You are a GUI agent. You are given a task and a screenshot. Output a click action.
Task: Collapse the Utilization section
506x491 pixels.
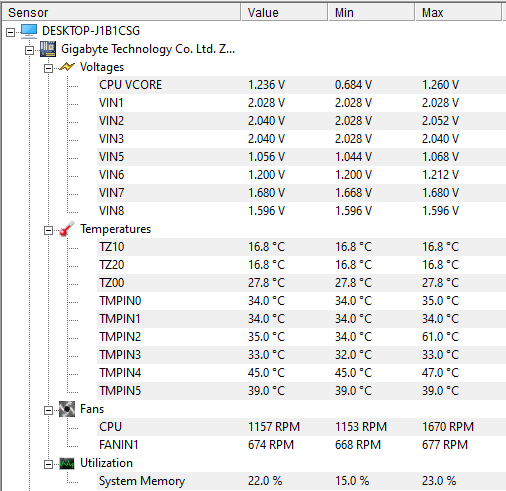[x=48, y=464]
